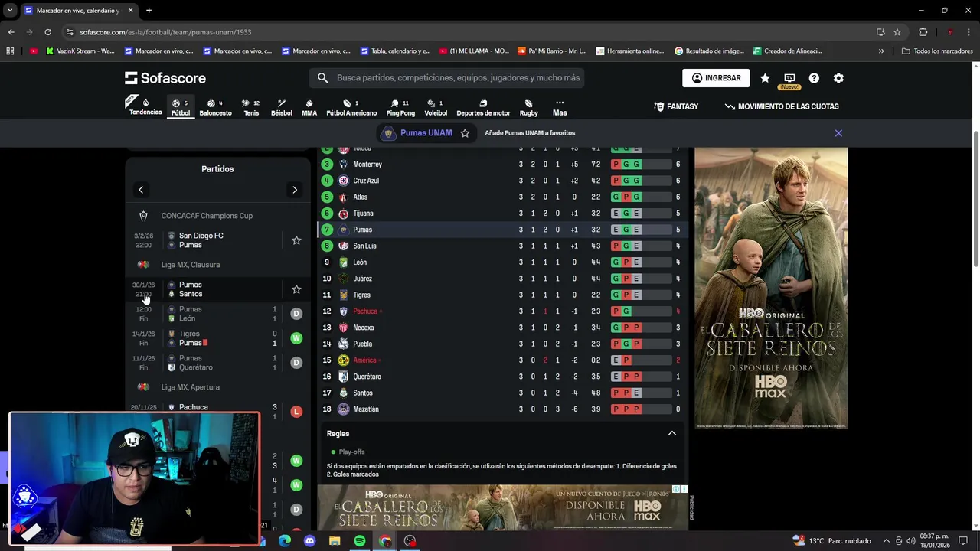980x551 pixels.
Task: Open the Ping Pong section
Action: pyautogui.click(x=400, y=107)
